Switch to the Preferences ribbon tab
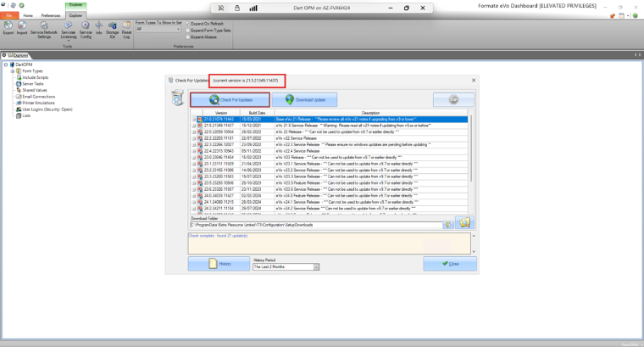 (x=51, y=15)
